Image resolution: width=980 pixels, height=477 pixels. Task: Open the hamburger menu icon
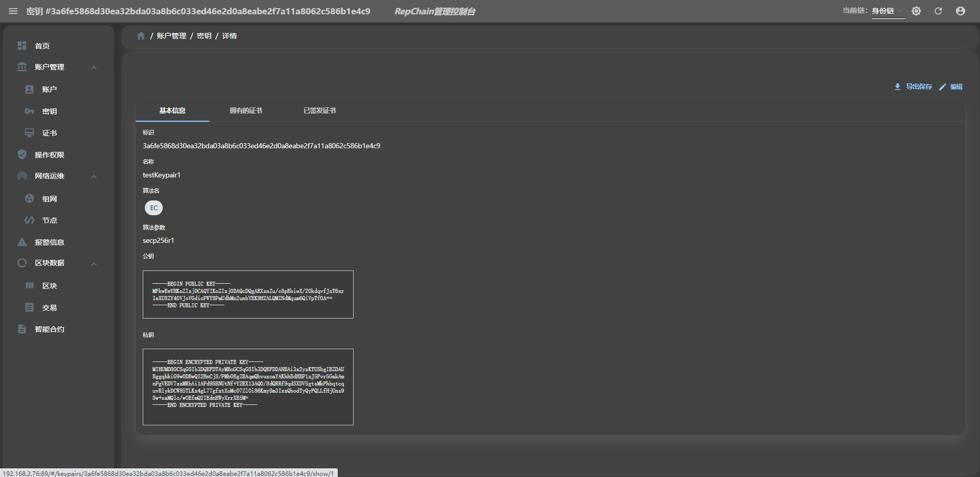(13, 11)
